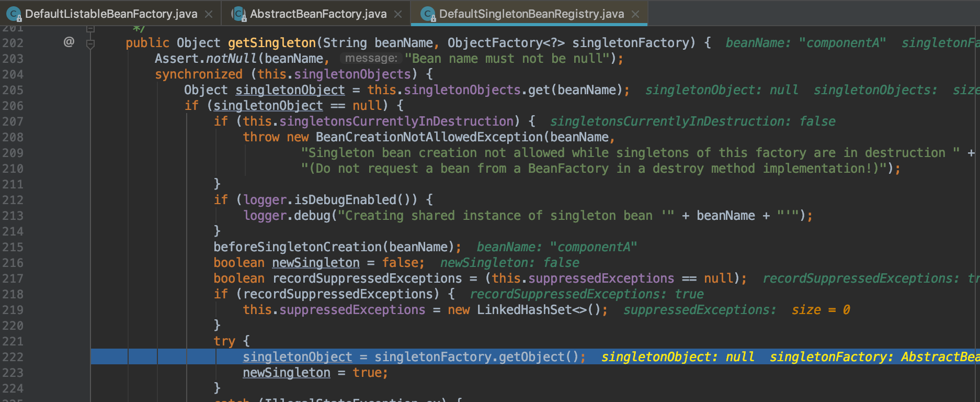Click the @ gutter icon at line 202
The height and width of the screenshot is (402, 980).
point(69,42)
